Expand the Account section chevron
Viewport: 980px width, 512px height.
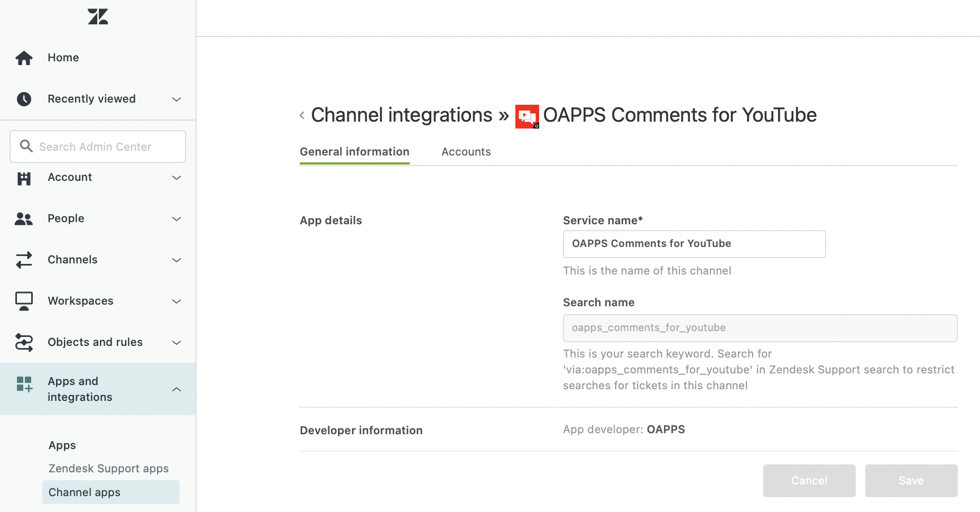point(177,178)
